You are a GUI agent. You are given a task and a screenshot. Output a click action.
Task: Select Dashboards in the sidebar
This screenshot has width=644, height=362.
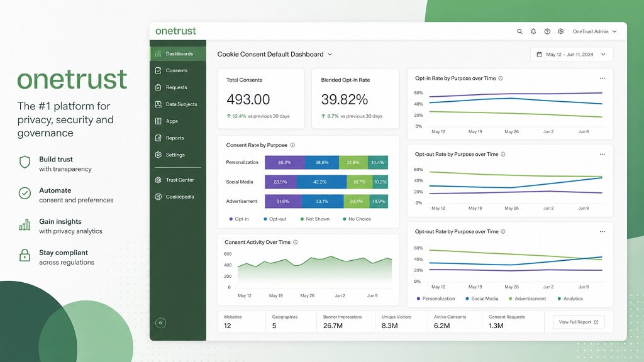click(x=178, y=54)
